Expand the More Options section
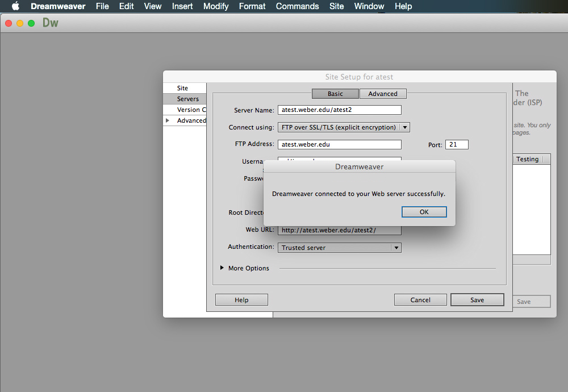Image resolution: width=568 pixels, height=392 pixels. pos(222,268)
